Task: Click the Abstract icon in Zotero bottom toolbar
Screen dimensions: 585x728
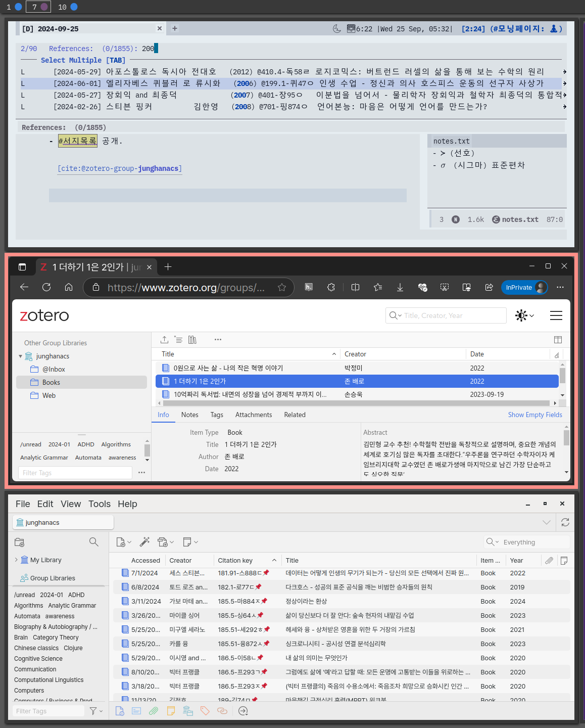Action: click(x=136, y=711)
